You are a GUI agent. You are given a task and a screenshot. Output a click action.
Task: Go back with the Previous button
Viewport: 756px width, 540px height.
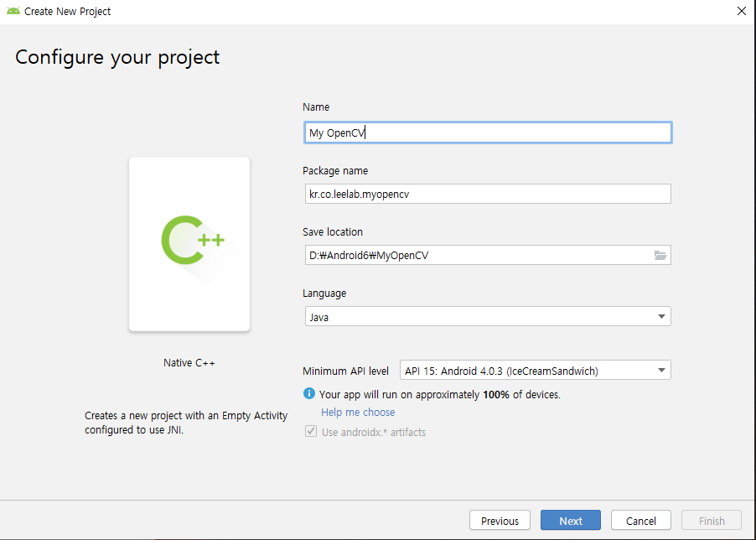[500, 521]
